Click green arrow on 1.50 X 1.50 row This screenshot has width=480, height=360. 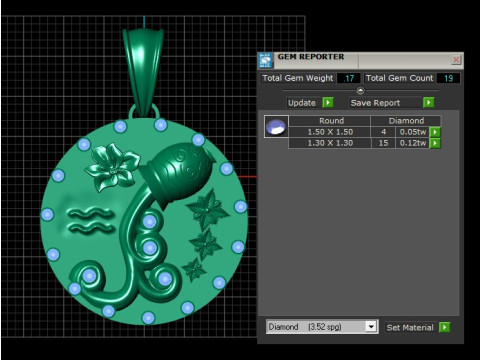[435, 132]
